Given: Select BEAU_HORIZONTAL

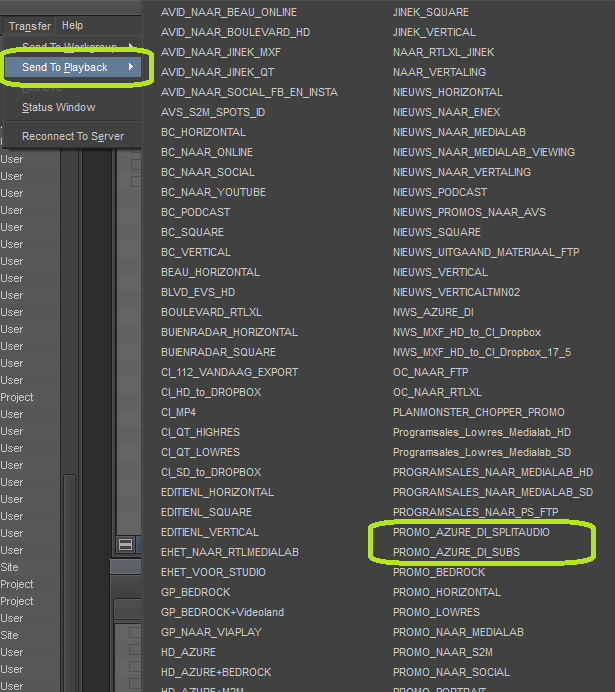Looking at the screenshot, I should point(210,272).
